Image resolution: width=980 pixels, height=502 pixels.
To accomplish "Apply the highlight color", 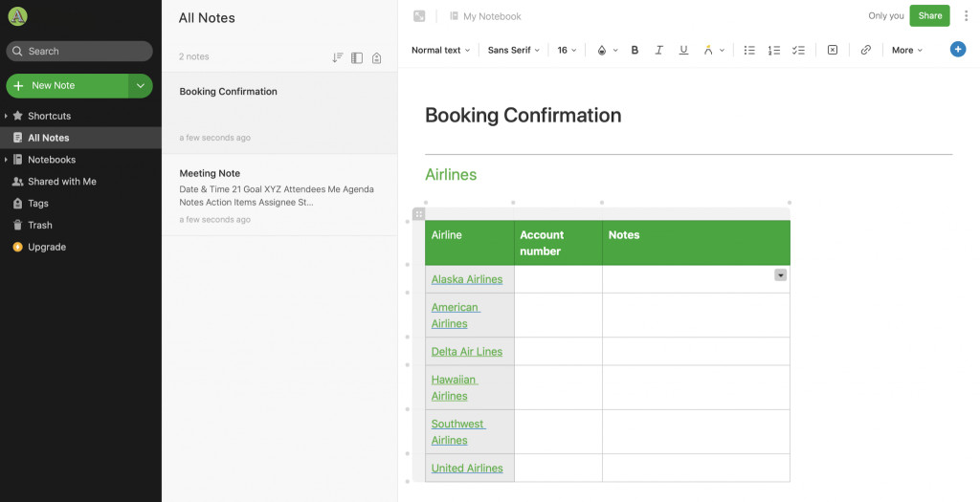I will pyautogui.click(x=708, y=50).
